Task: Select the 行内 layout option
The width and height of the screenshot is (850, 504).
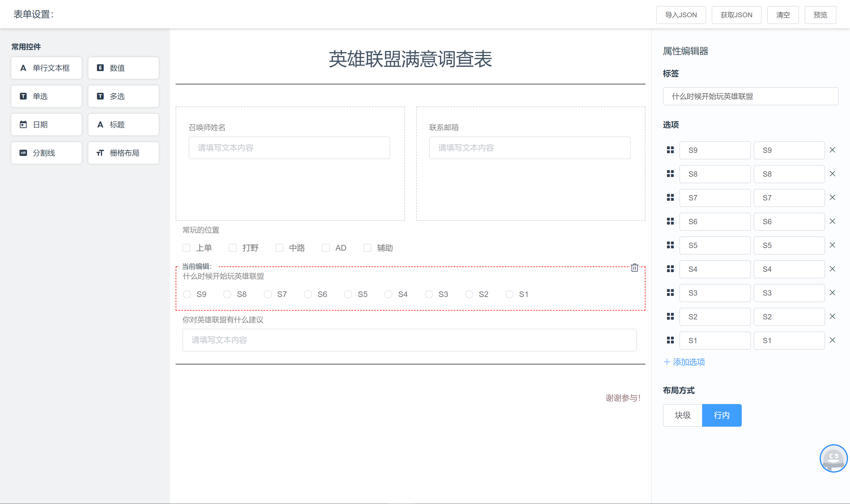Action: pyautogui.click(x=722, y=415)
